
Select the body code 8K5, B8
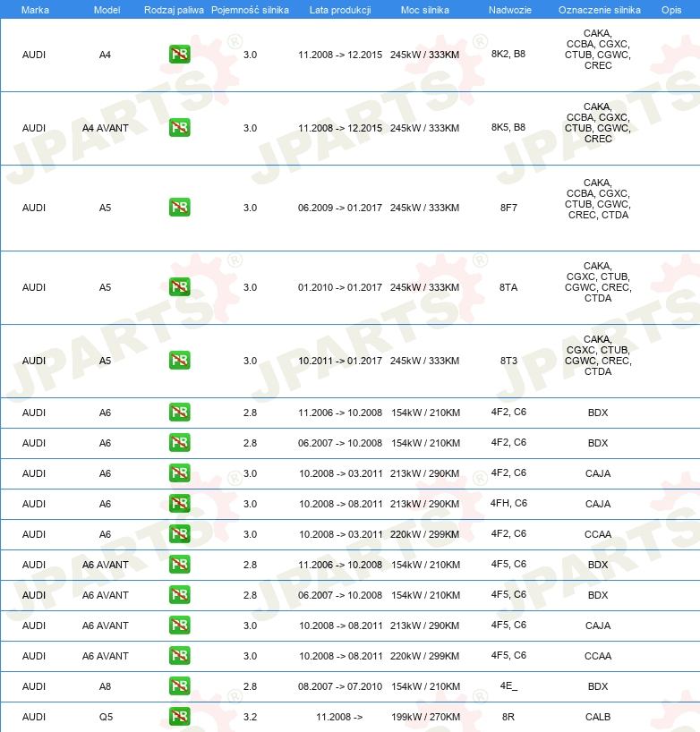(508, 127)
